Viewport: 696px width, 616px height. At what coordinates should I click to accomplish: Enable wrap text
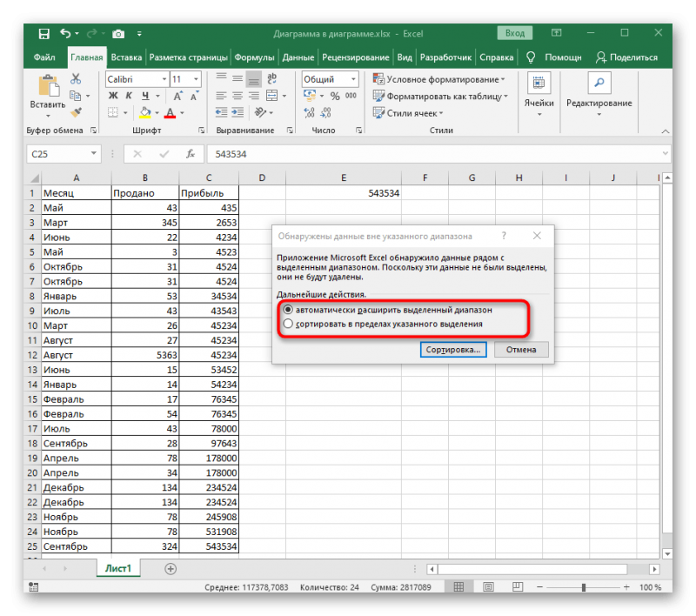click(271, 79)
